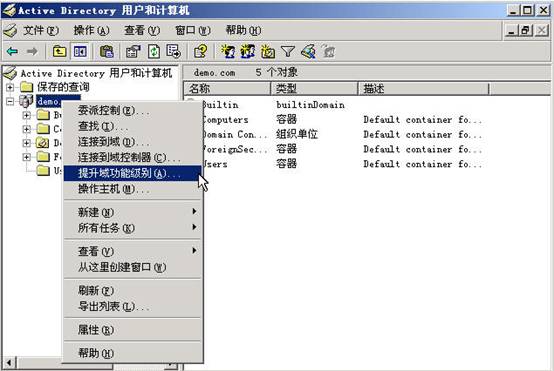Screen dimensions: 554x371
Task: Click the title bar application icon
Action: pyautogui.click(x=9, y=10)
